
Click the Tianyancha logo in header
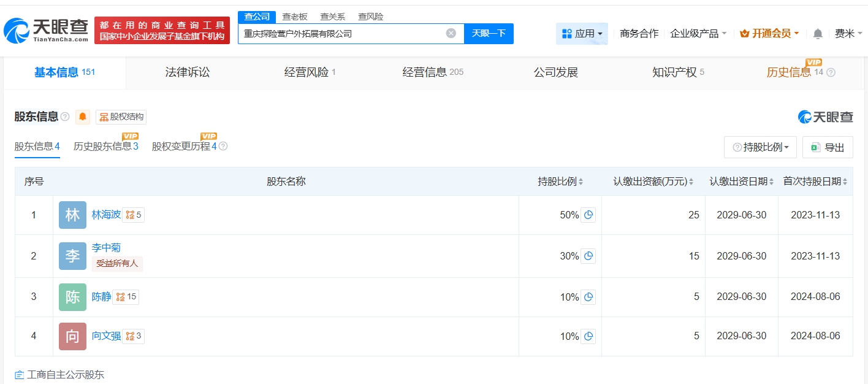pyautogui.click(x=45, y=30)
